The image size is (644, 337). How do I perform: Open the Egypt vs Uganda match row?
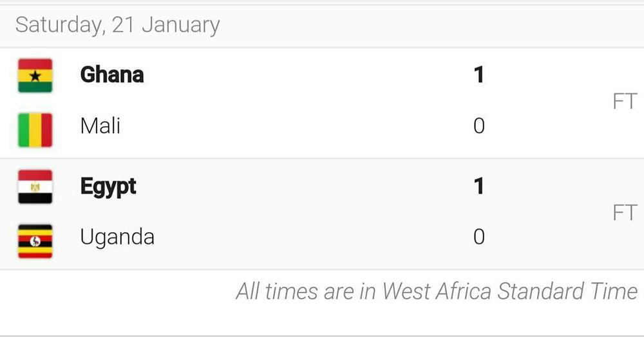tap(322, 214)
